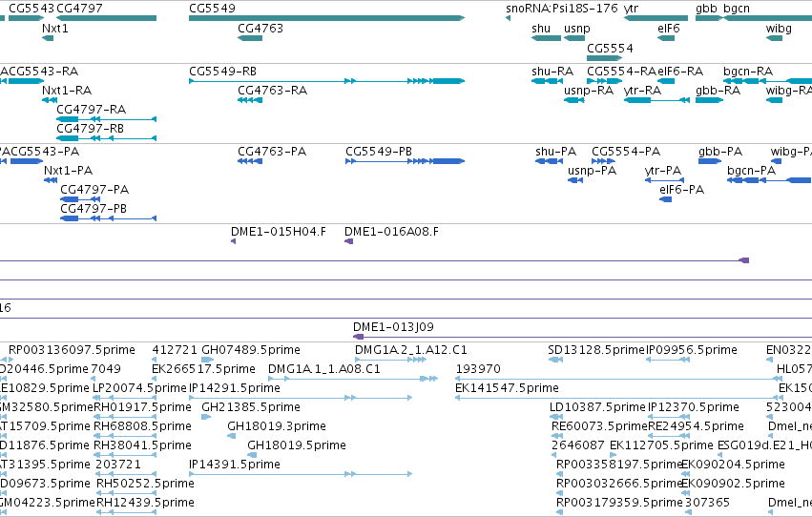Click the eIF6-RA transcript label

pyautogui.click(x=680, y=71)
